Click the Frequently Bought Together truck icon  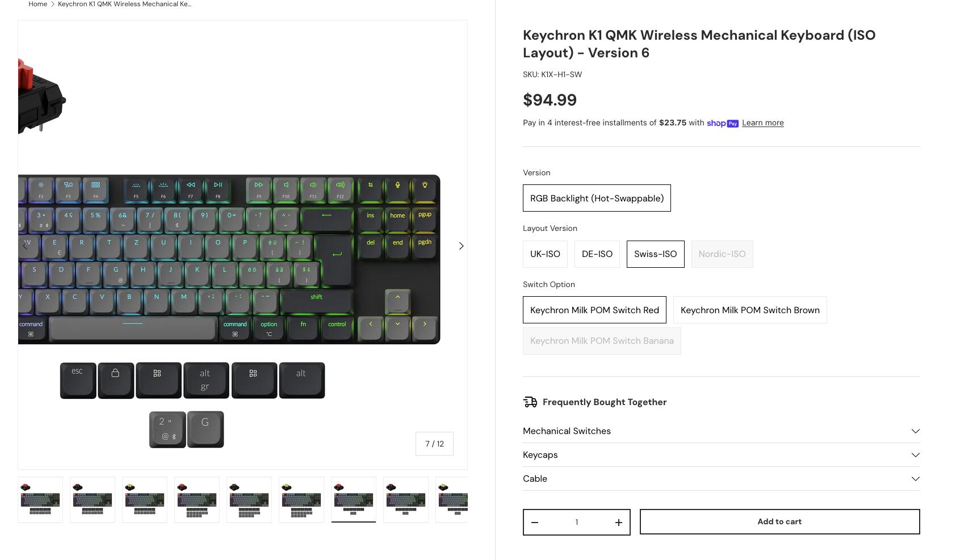point(530,402)
